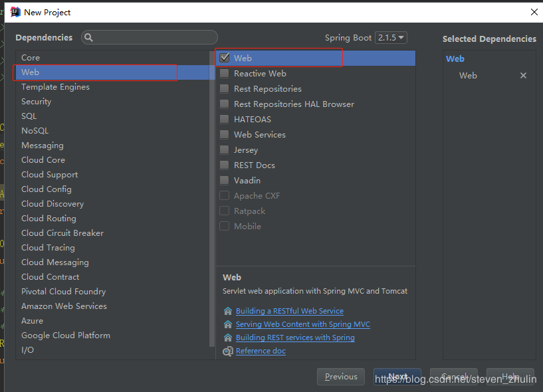The height and width of the screenshot is (392, 543).
Task: Select the Amazon Web Services category
Action: pos(64,306)
